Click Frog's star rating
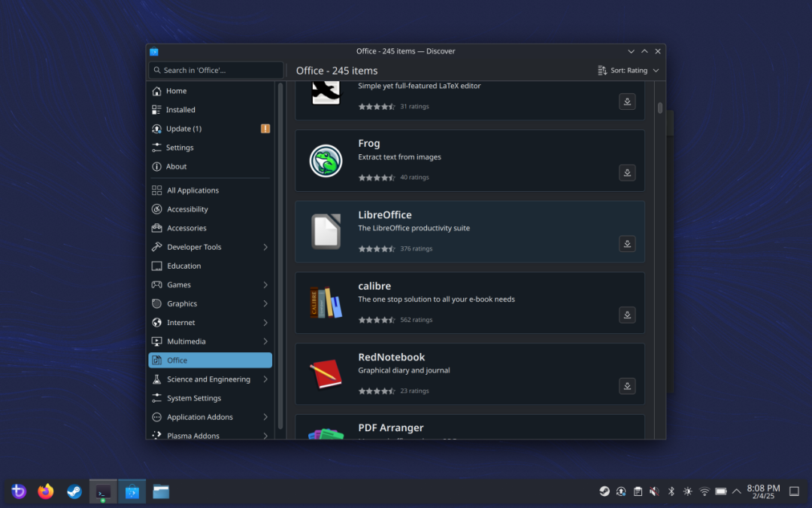The height and width of the screenshot is (508, 812). (377, 178)
